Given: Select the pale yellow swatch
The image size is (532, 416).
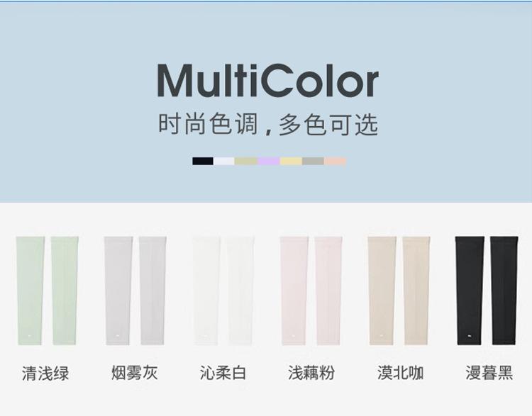Looking at the screenshot, I should pos(291,161).
